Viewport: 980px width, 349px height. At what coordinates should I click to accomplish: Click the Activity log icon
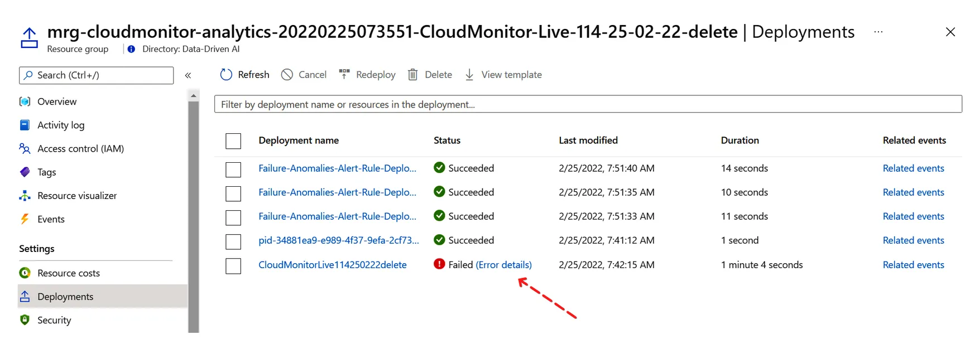[25, 125]
